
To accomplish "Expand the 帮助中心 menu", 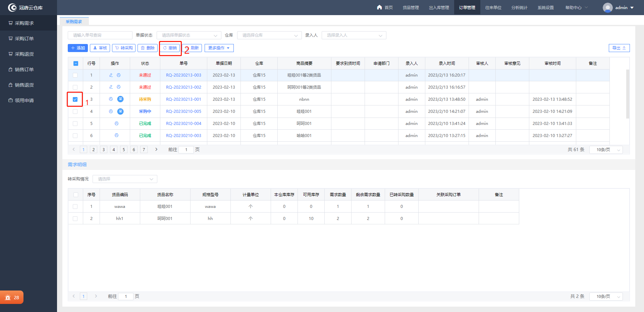I will (x=576, y=7).
